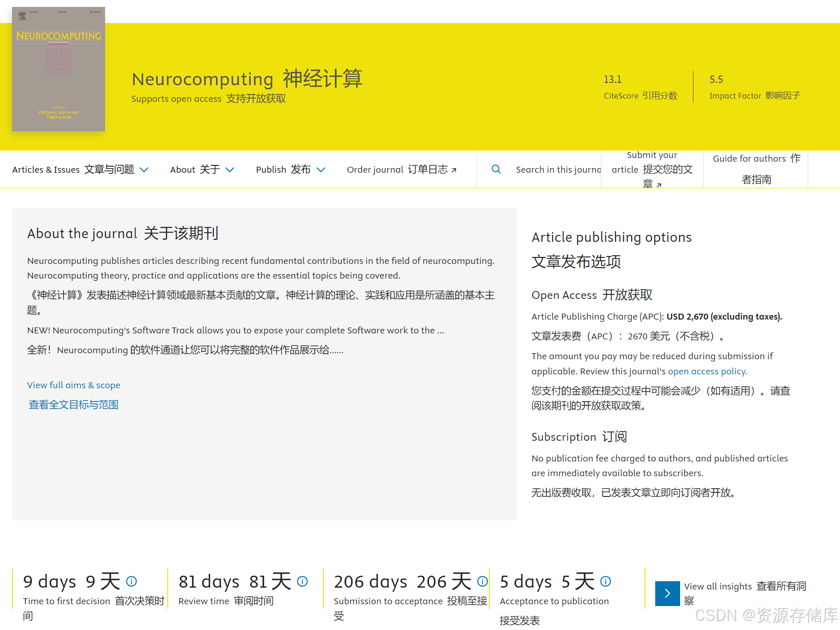
Task: Click the 查看全文目标与范围 link
Action: coord(73,405)
